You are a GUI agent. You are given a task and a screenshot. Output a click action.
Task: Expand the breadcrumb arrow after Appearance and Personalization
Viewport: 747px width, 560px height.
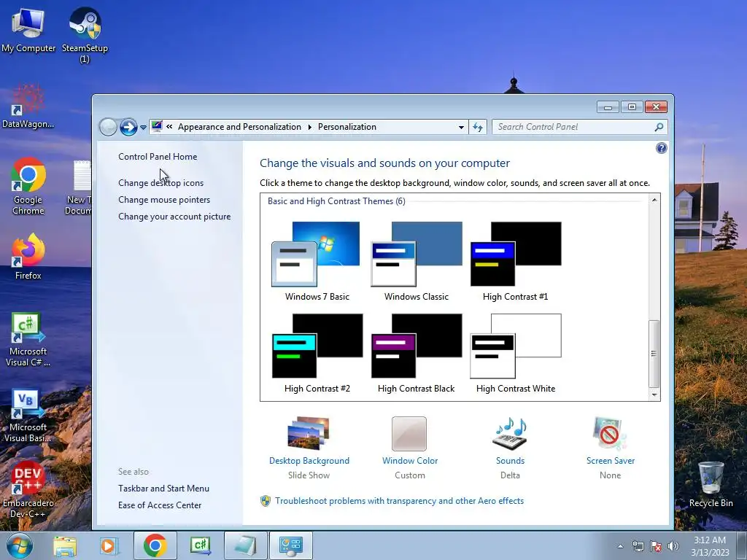(x=309, y=127)
